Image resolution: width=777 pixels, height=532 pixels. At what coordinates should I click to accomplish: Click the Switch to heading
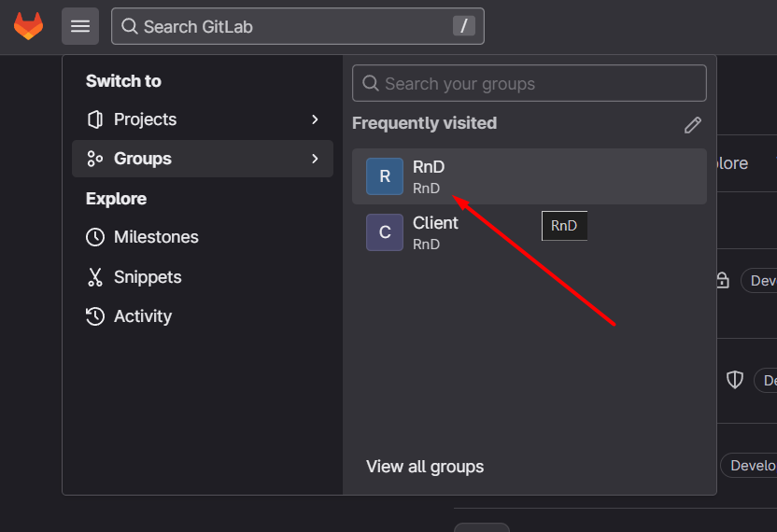(123, 81)
